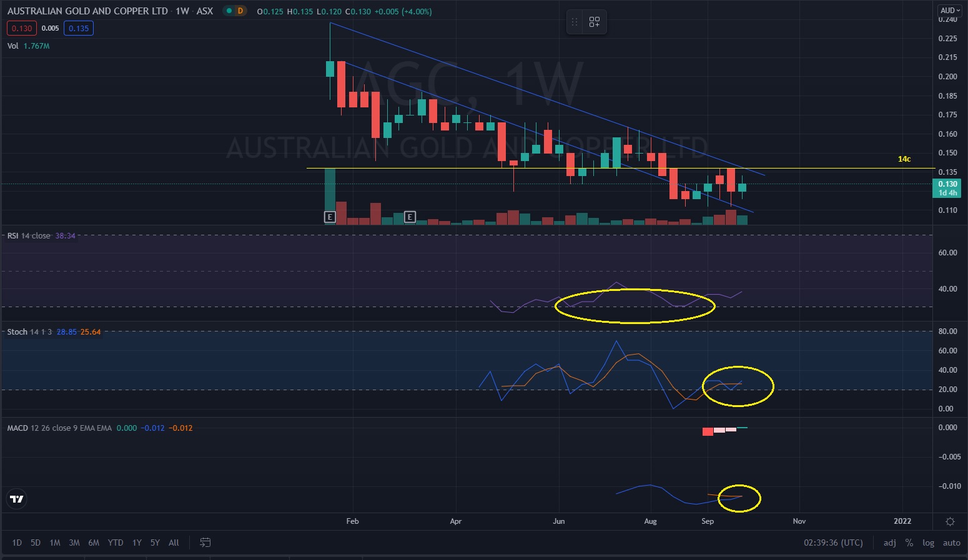Click the add-indicator template icon in floating toolbar
968x560 pixels.
tap(595, 22)
